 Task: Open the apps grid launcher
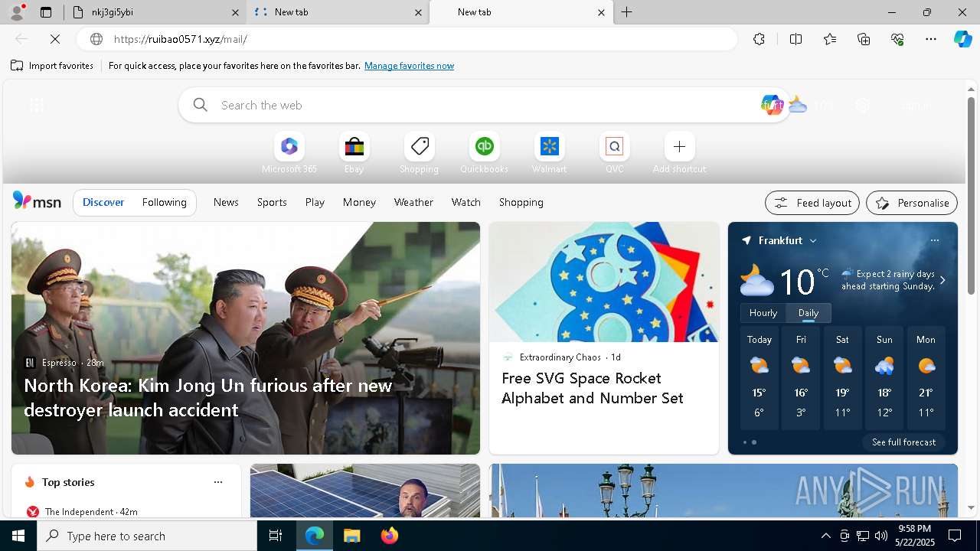tap(36, 106)
